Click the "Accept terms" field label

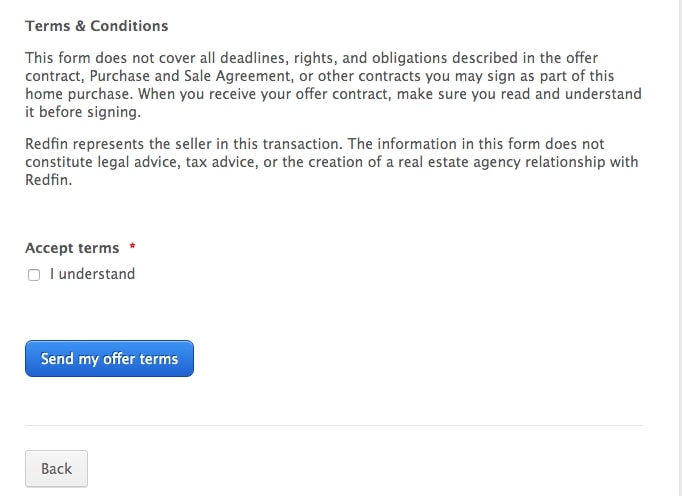72,248
